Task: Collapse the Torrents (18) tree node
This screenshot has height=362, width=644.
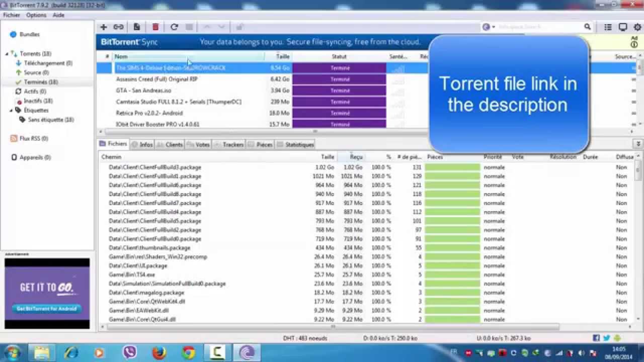Action: click(x=7, y=54)
